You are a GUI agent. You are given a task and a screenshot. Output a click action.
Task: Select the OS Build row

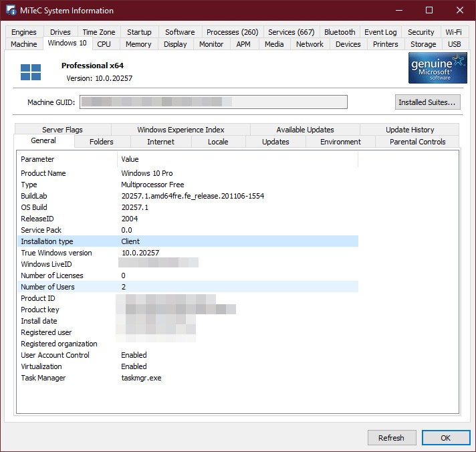(188, 207)
